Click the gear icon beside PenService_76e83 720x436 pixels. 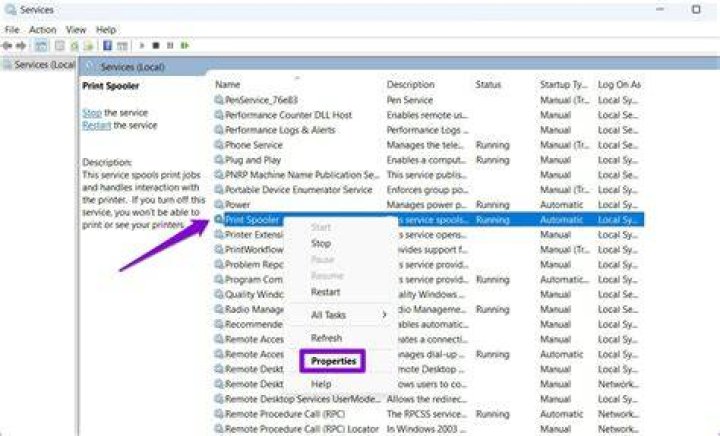click(219, 100)
